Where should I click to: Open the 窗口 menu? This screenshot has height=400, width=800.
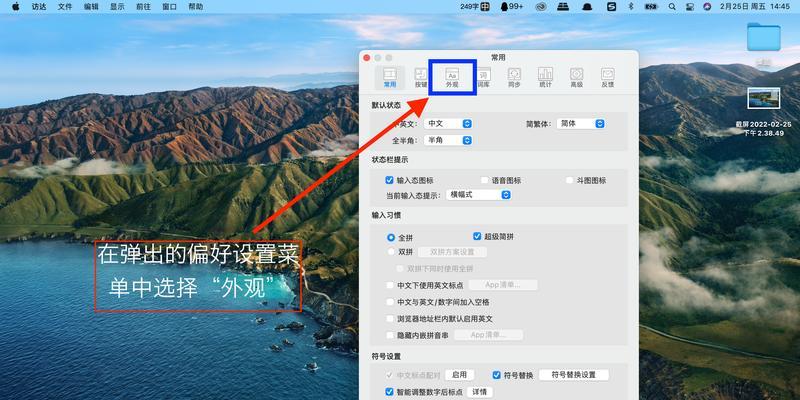tap(169, 7)
